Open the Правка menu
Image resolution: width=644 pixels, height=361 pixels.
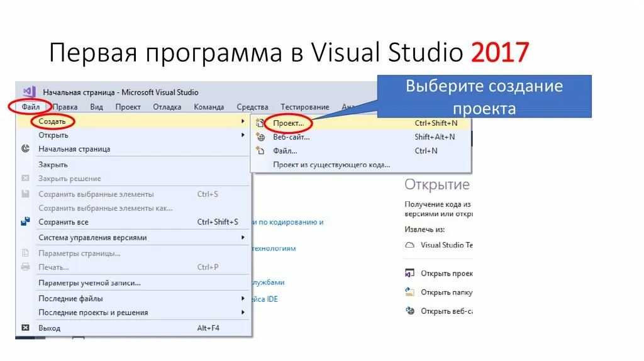[x=65, y=107]
